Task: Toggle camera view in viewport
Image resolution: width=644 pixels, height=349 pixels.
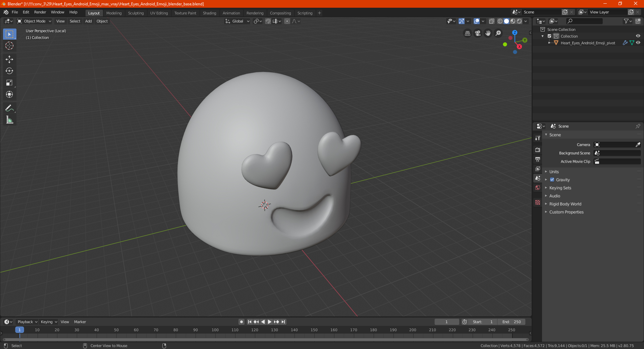Action: [478, 33]
